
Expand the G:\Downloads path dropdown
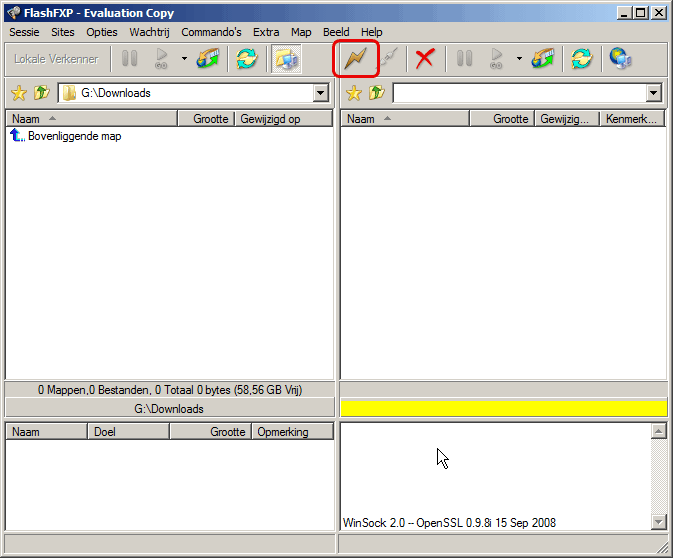tap(321, 93)
